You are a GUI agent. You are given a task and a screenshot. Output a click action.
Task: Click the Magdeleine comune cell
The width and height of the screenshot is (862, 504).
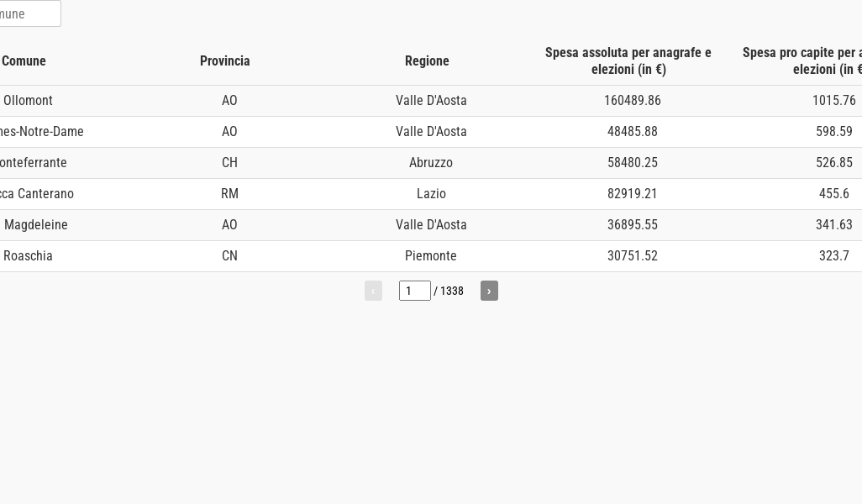point(35,225)
